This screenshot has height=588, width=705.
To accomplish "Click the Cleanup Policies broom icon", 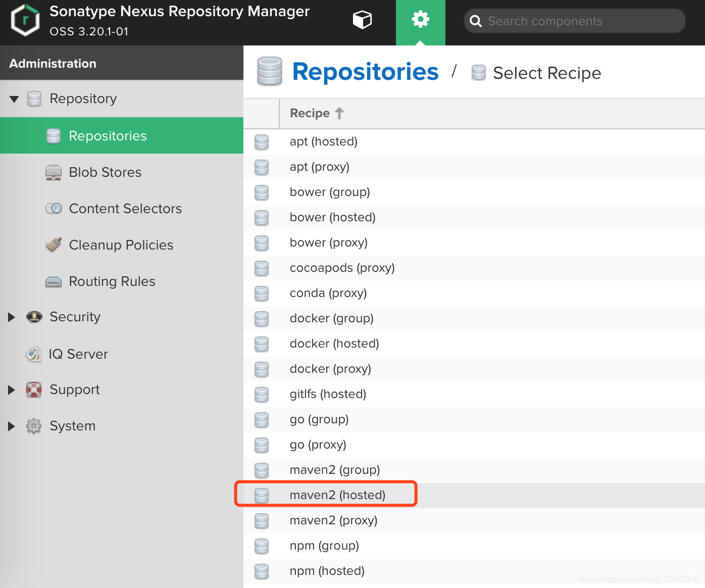I will pos(54,245).
